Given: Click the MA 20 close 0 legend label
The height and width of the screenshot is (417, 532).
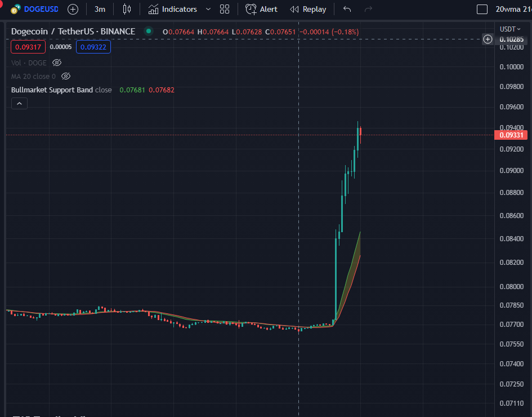Looking at the screenshot, I should tap(33, 77).
